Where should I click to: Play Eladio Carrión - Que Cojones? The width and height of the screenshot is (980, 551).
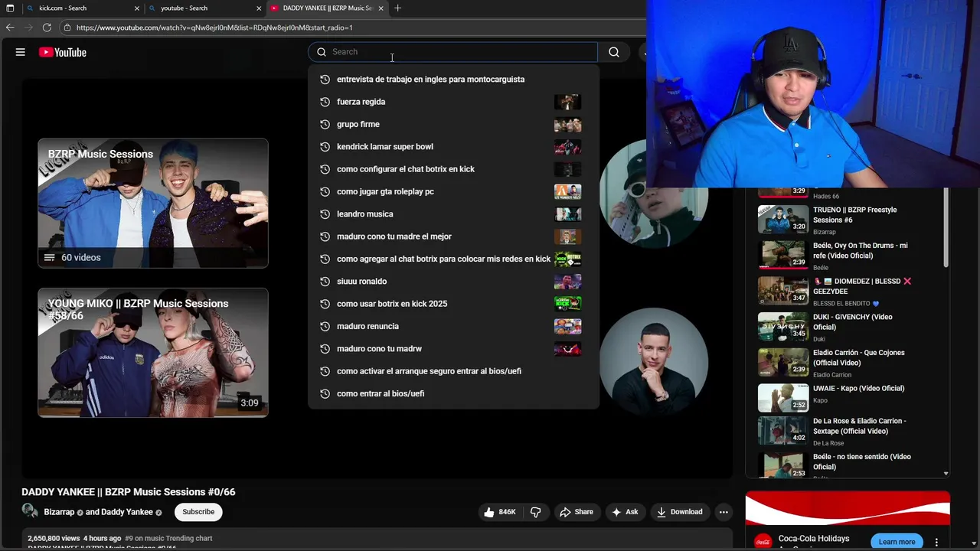tap(847, 363)
